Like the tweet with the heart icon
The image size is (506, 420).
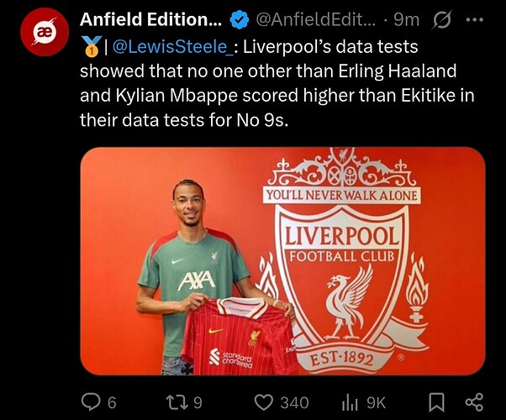[264, 402]
